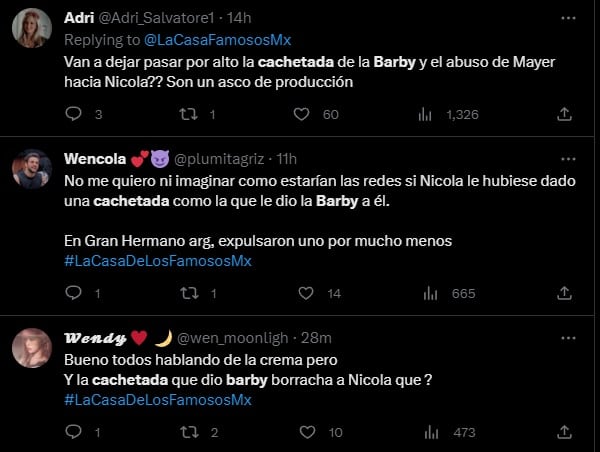Open Adri's profile picture
Image resolution: width=600 pixels, height=452 pixels.
tap(32, 28)
